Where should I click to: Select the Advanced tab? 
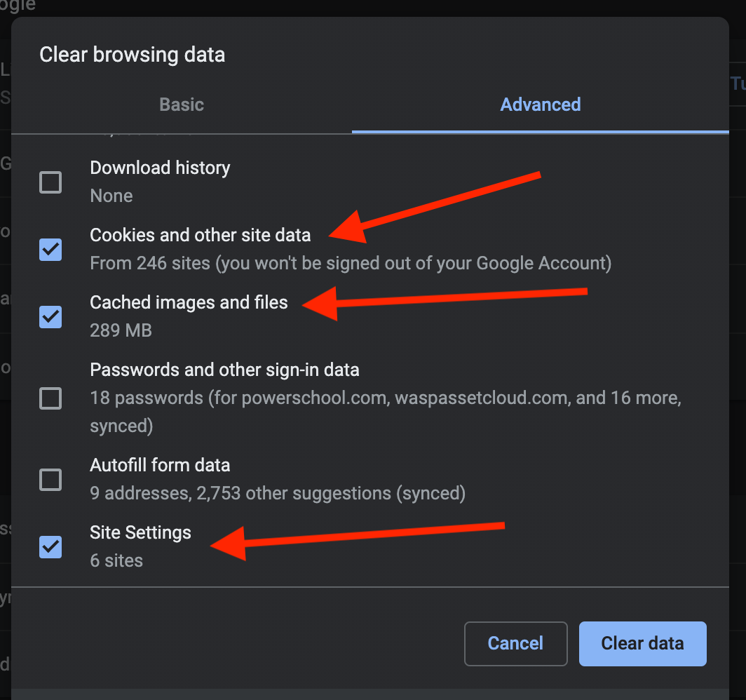[x=540, y=105]
